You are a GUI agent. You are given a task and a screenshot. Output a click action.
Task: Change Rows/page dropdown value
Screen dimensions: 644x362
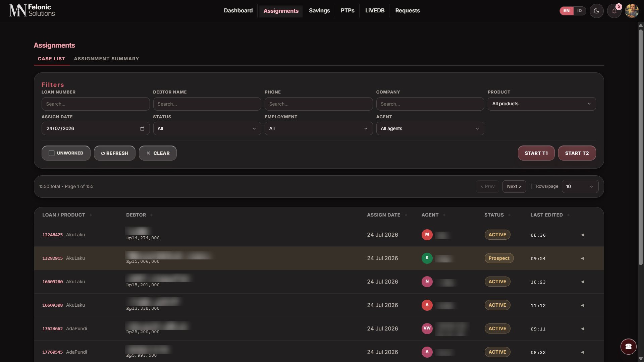click(x=580, y=186)
